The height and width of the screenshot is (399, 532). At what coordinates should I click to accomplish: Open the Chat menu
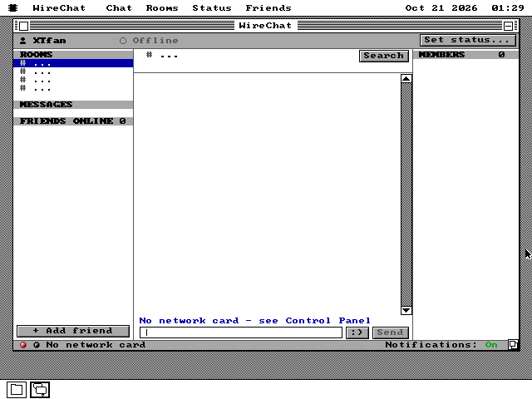click(x=119, y=7)
